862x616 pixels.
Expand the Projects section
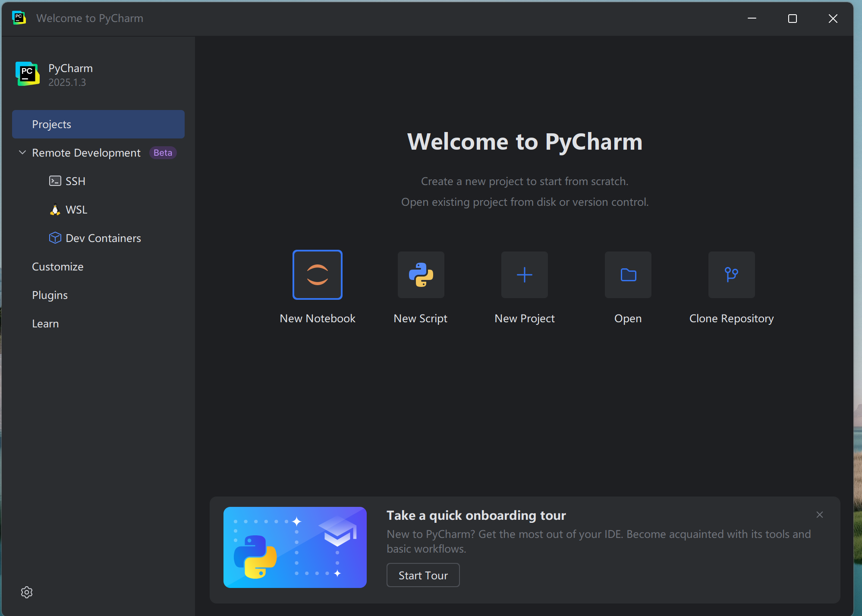tap(51, 124)
